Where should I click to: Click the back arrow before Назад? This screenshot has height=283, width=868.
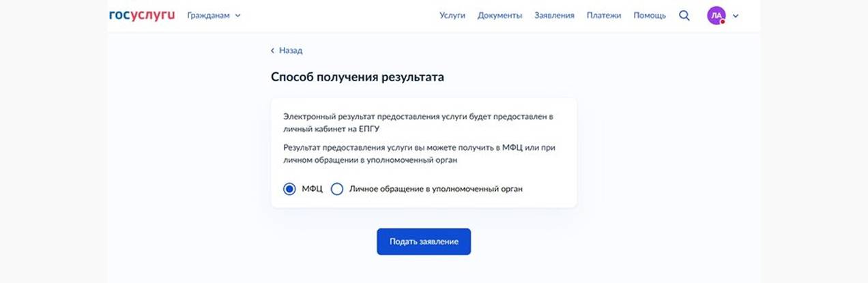click(x=273, y=50)
